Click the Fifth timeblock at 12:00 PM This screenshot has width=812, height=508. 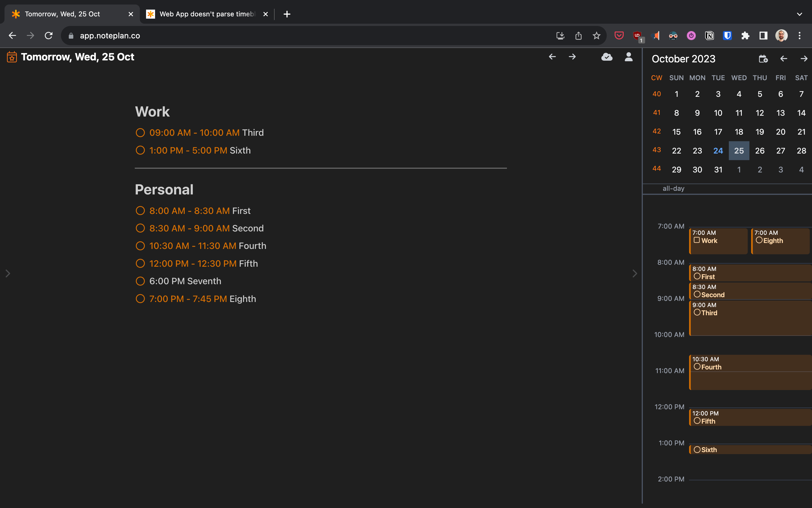click(750, 417)
